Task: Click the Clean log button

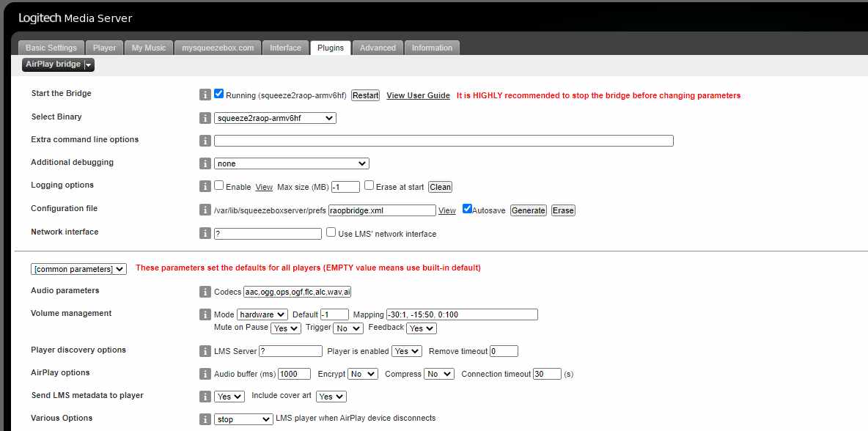Action: point(440,187)
